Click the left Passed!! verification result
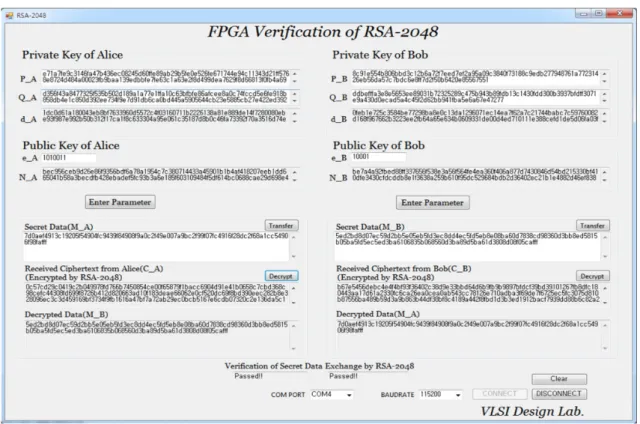 pyautogui.click(x=249, y=376)
